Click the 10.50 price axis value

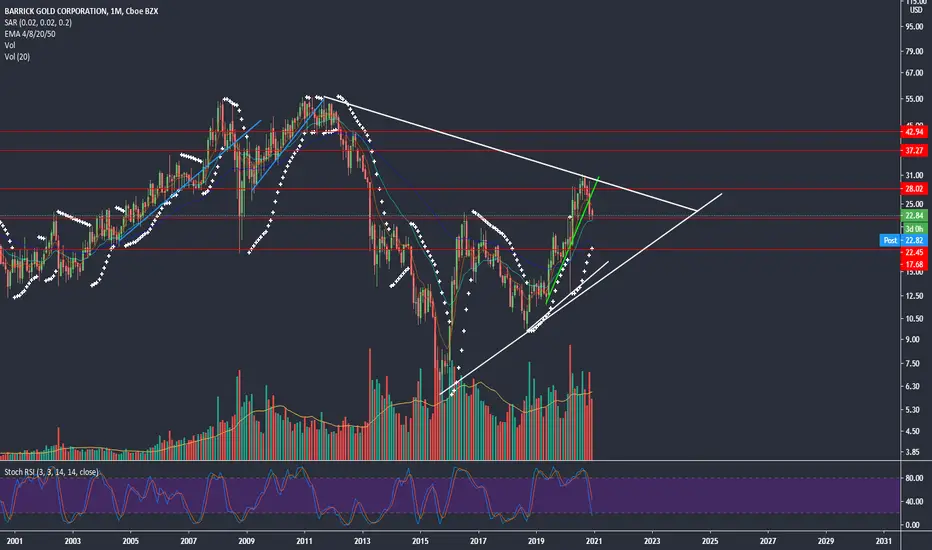pyautogui.click(x=914, y=319)
